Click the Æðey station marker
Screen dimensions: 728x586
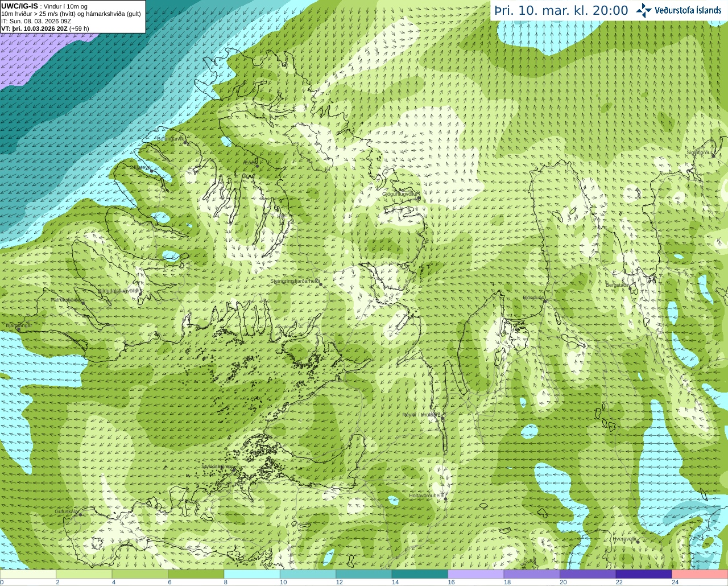[x=257, y=166]
